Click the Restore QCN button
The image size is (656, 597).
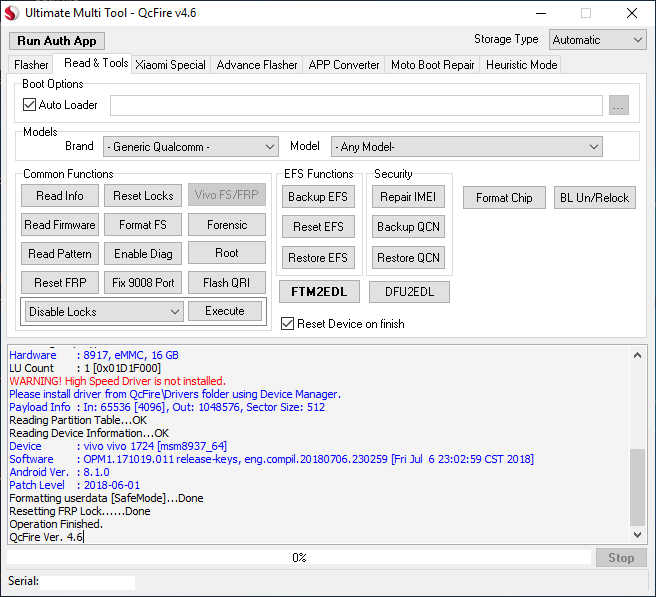point(408,258)
